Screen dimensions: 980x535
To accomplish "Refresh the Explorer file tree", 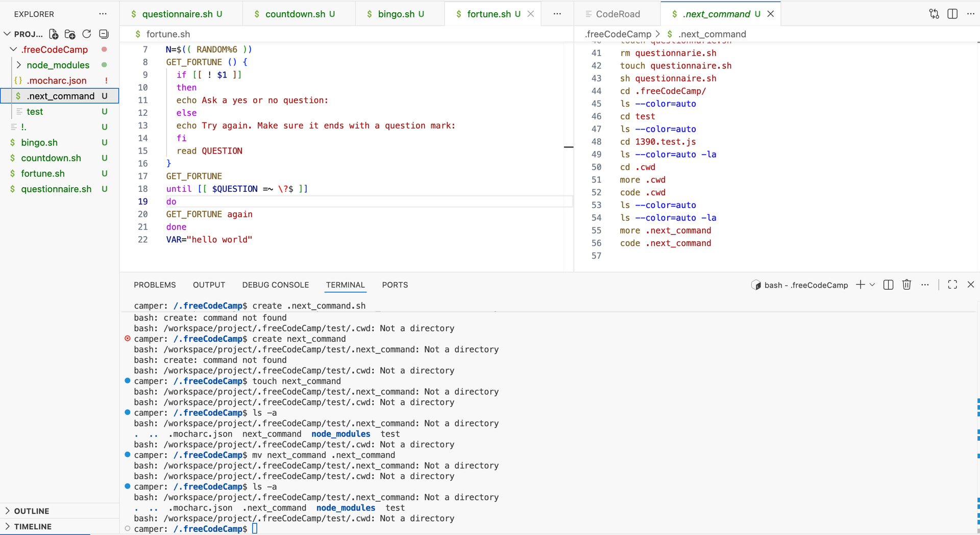I will point(87,34).
